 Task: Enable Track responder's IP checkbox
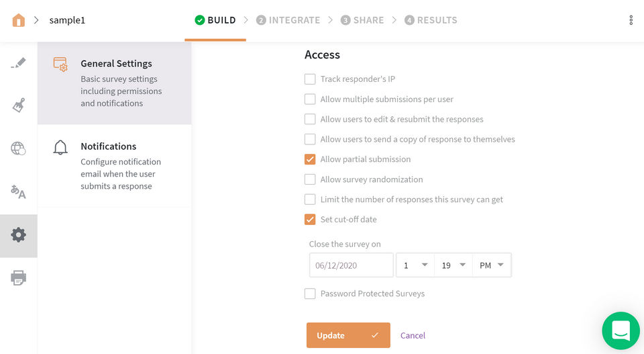point(310,79)
